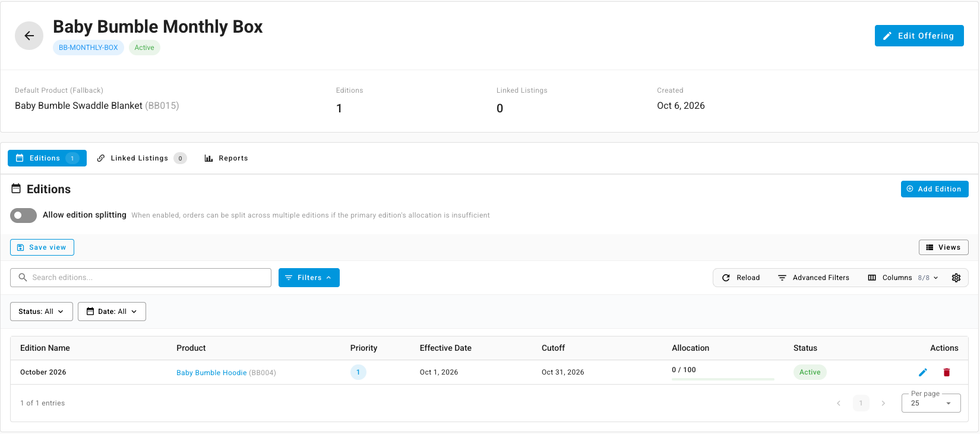
Task: Click the Reload button
Action: [x=741, y=278]
